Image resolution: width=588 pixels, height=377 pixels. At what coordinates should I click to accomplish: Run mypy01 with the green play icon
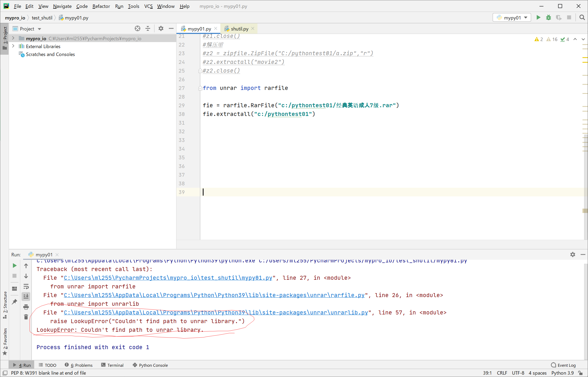(538, 18)
